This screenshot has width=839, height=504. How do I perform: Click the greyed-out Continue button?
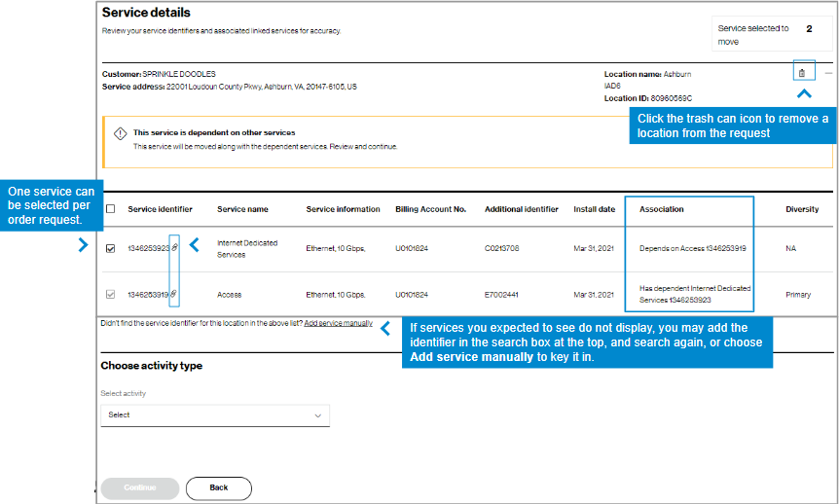[x=139, y=488]
